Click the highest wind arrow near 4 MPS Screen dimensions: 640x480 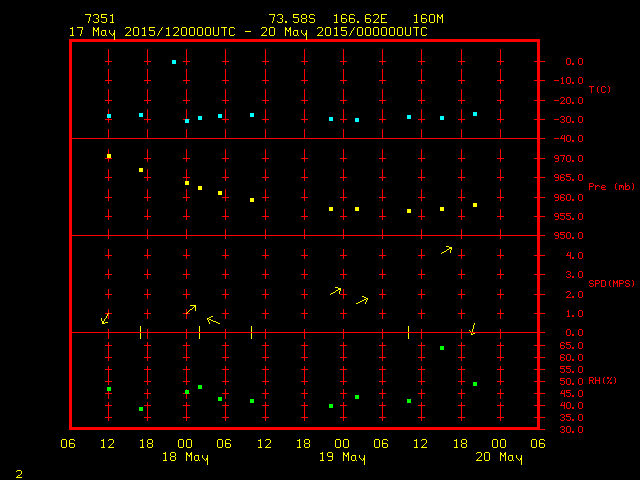coord(447,249)
